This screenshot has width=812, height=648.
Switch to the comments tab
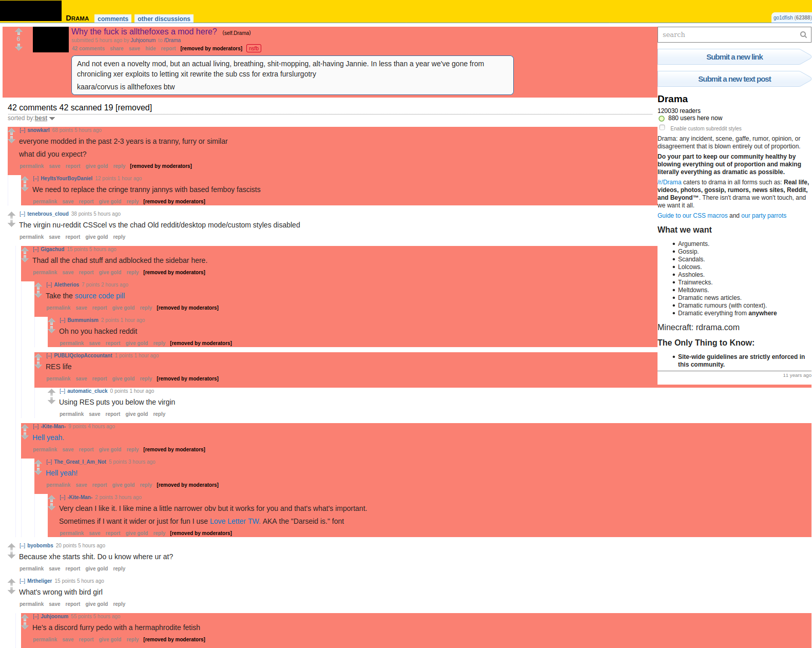(x=113, y=19)
